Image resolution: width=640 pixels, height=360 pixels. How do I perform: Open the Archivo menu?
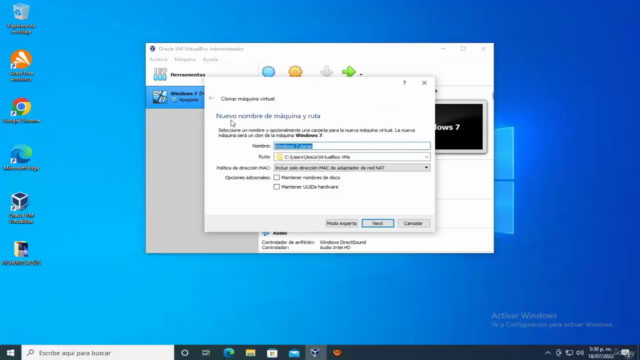(158, 59)
